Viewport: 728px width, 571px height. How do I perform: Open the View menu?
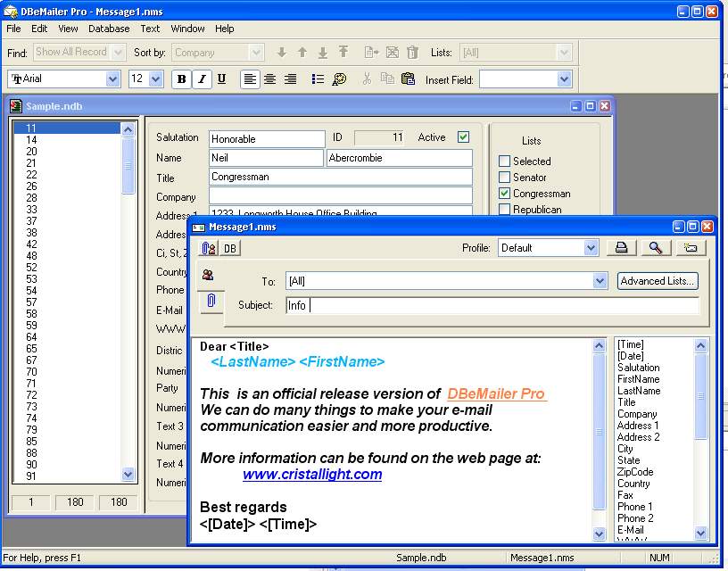pos(68,29)
